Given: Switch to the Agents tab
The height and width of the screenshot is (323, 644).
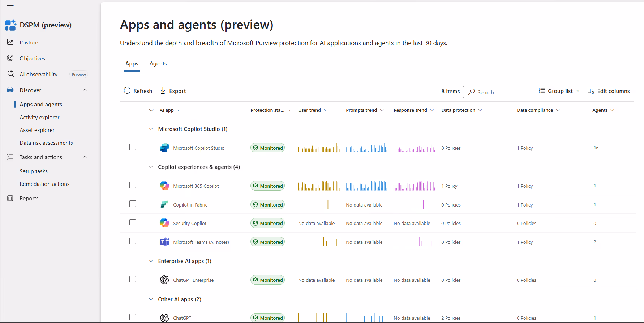Looking at the screenshot, I should tap(158, 64).
